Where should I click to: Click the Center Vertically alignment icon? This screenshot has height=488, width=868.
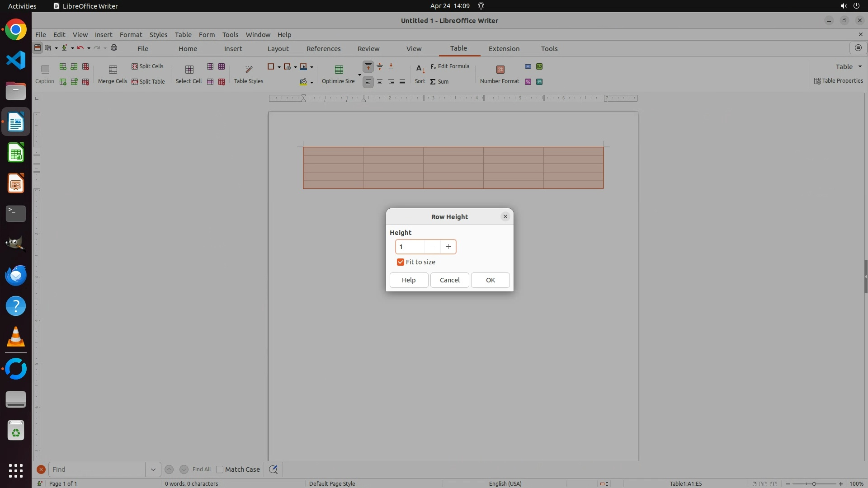click(x=380, y=66)
